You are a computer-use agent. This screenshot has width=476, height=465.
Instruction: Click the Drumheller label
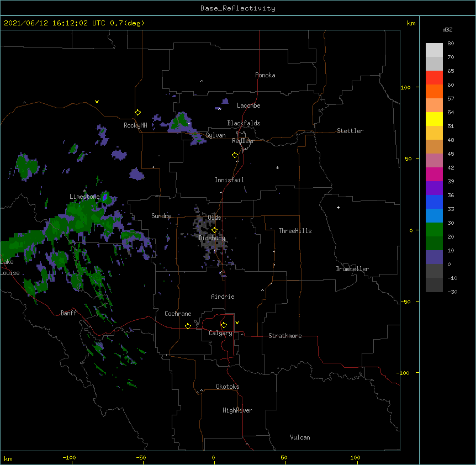tap(352, 269)
